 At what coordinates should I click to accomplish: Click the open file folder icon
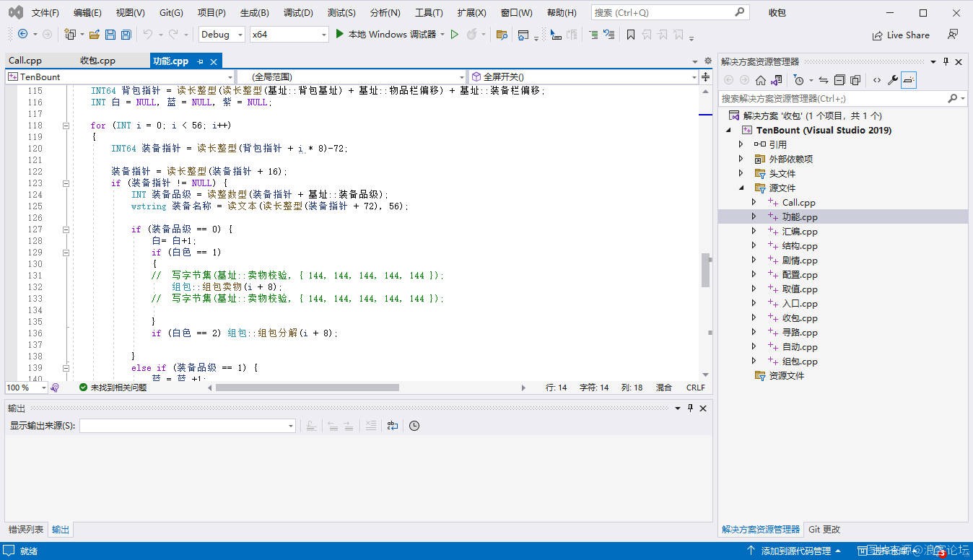pos(94,34)
